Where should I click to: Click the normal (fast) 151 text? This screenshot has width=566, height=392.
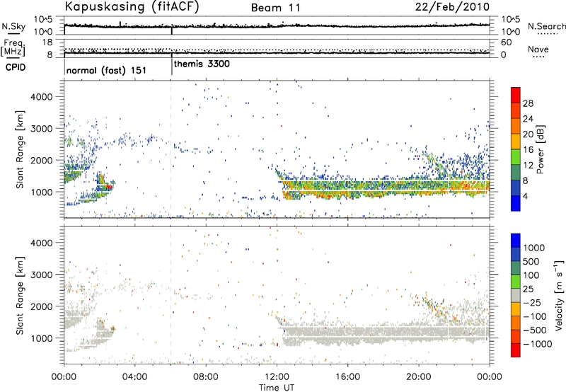pyautogui.click(x=107, y=70)
